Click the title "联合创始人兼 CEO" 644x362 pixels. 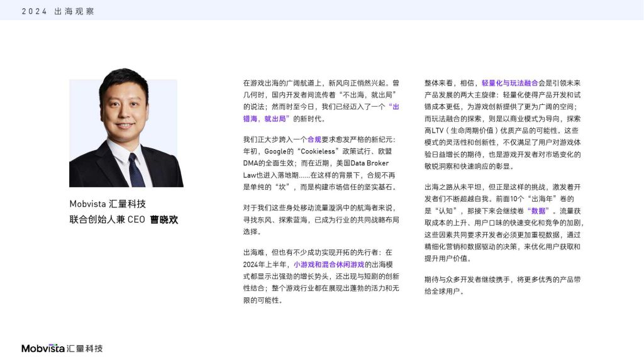pos(107,219)
